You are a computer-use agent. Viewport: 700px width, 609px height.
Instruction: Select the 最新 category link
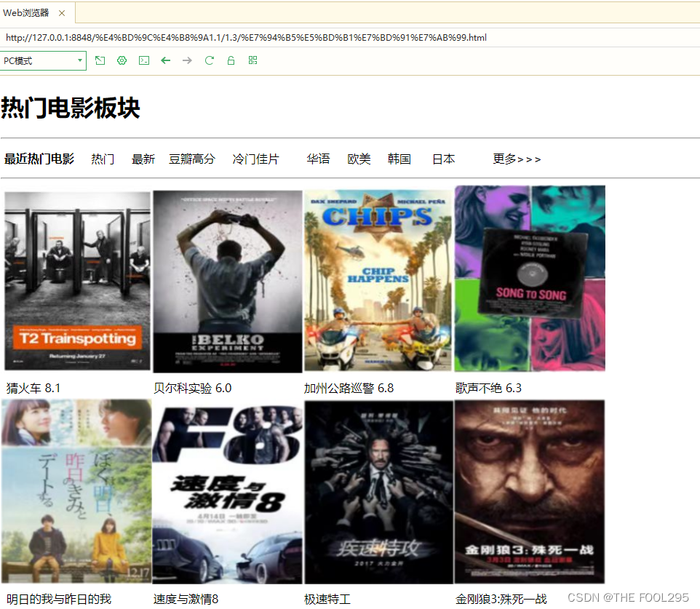coord(143,159)
